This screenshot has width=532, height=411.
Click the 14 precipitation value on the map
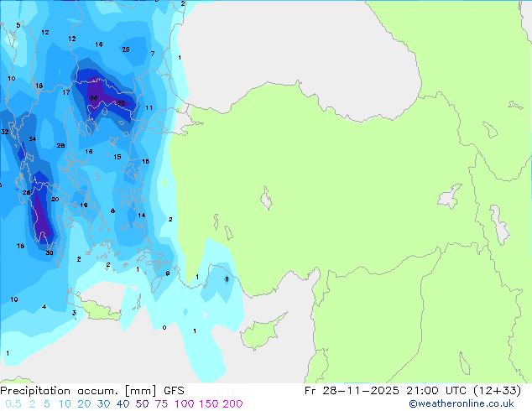pyautogui.click(x=142, y=216)
